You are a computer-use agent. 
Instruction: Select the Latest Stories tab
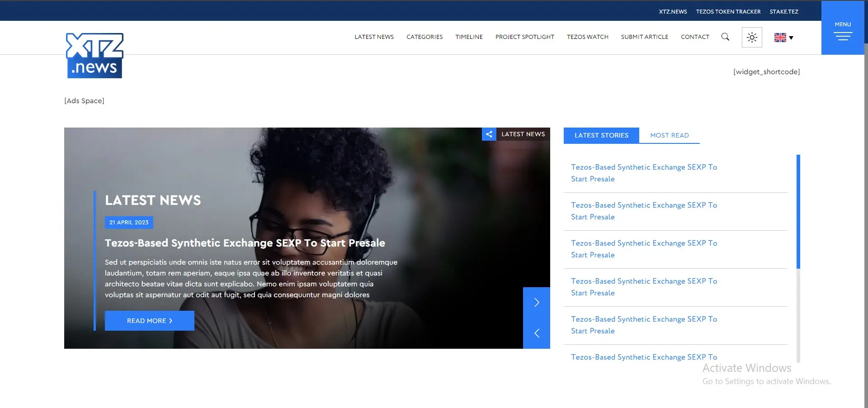(601, 135)
